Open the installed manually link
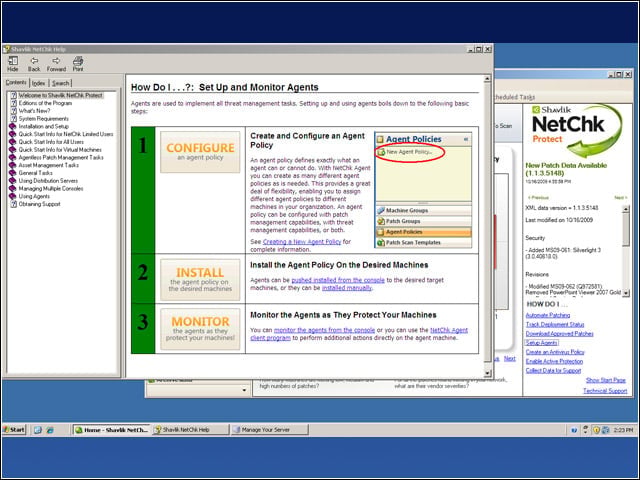Screen dimensions: 640x480 (347, 288)
